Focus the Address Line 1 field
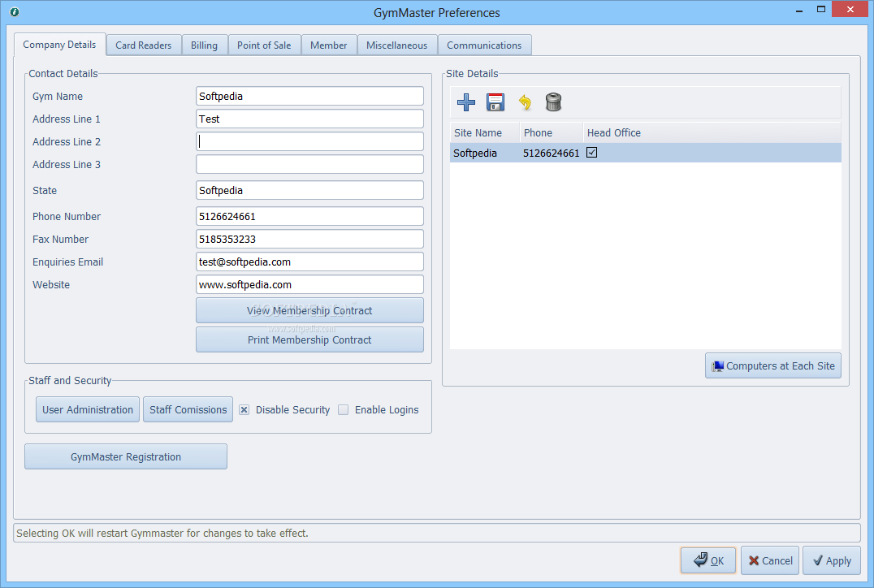Image resolution: width=874 pixels, height=588 pixels. click(x=309, y=119)
